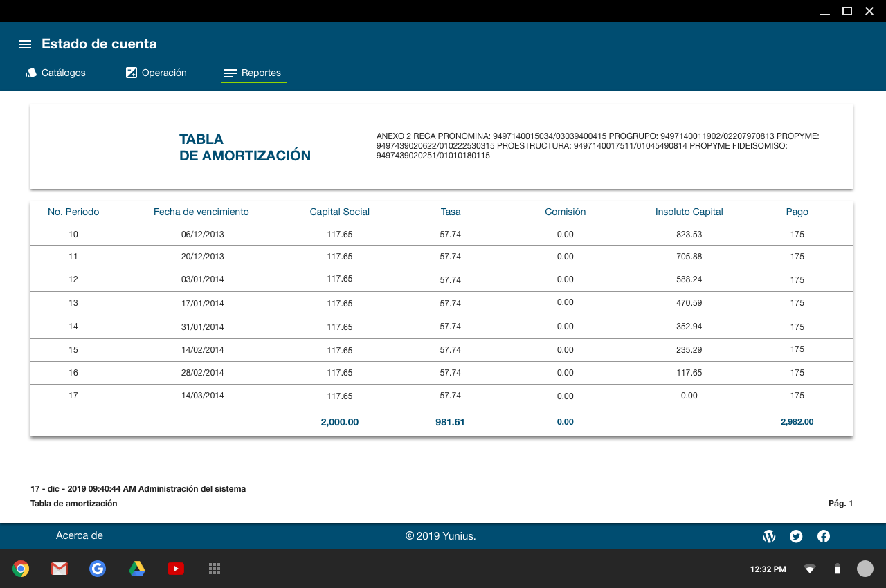Click the Fecha de vencimiento column header

pos(201,212)
